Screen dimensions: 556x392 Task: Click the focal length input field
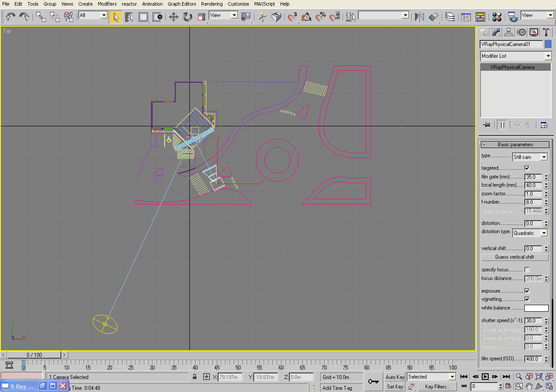(x=533, y=185)
